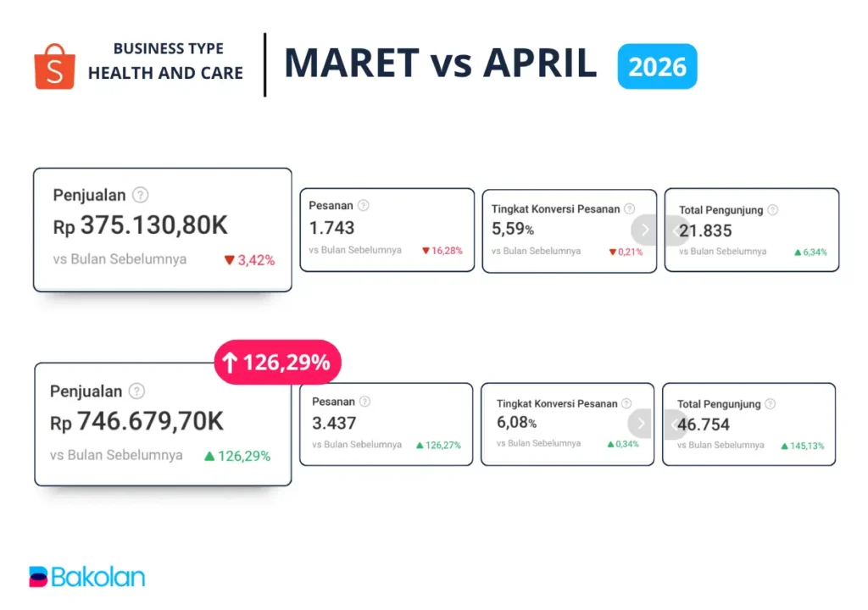
Task: Click the Bakolan logo
Action: [86, 577]
